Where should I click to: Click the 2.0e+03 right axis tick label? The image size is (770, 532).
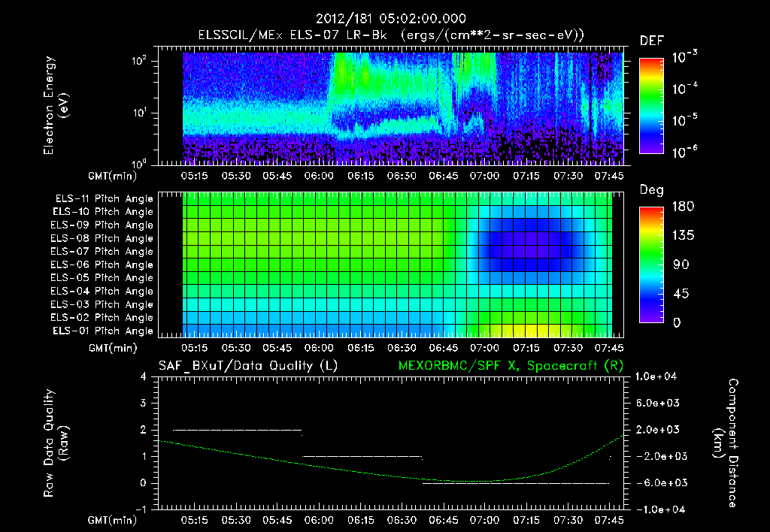tap(657, 429)
